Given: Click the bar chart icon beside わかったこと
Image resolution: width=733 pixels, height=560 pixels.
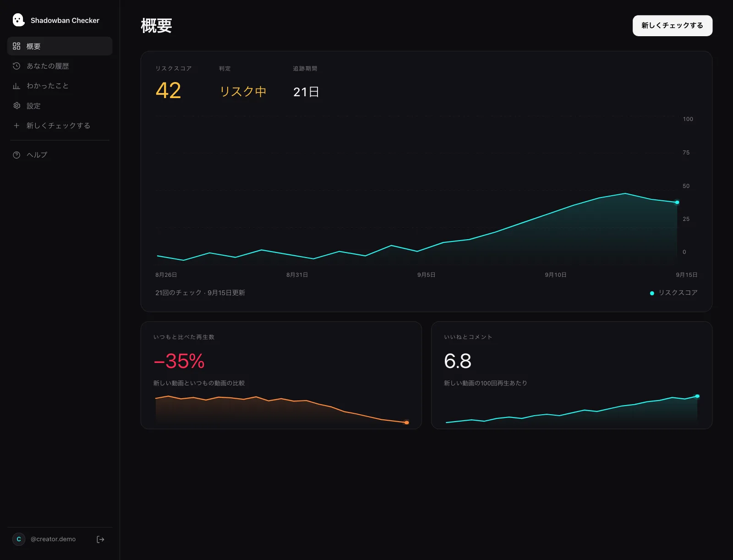Looking at the screenshot, I should click(16, 86).
